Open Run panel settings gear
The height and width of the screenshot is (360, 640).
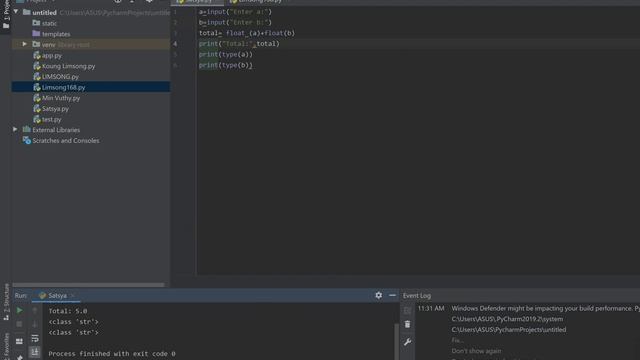pyautogui.click(x=379, y=295)
